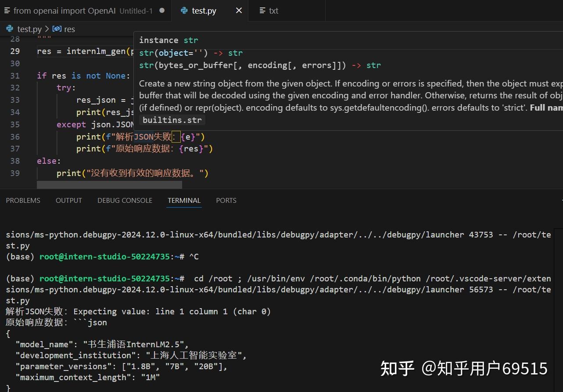
Task: Click the editor's horizontal scrollbar
Action: coord(109,185)
